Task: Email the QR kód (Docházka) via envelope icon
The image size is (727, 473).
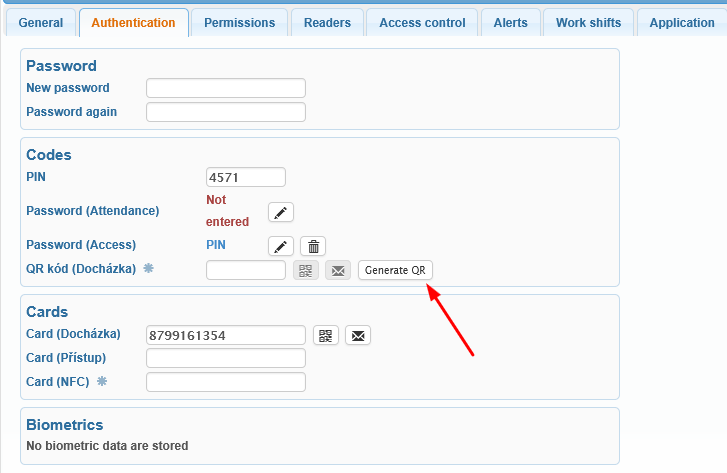Action: click(338, 270)
